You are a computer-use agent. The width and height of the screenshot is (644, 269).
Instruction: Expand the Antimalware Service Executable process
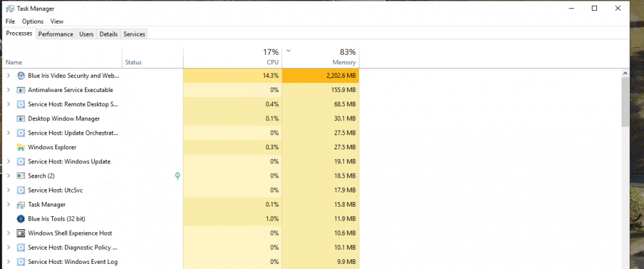[x=8, y=90]
